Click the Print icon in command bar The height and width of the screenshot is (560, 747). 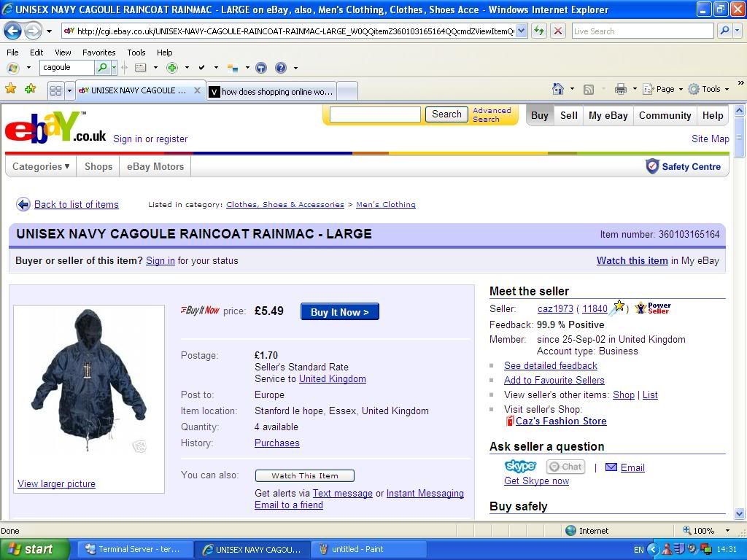(620, 89)
